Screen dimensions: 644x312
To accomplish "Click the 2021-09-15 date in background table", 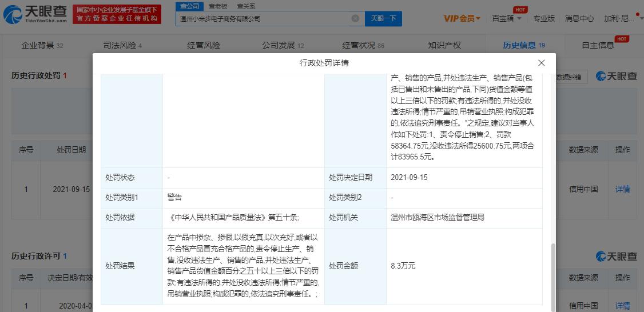I will pos(71,189).
